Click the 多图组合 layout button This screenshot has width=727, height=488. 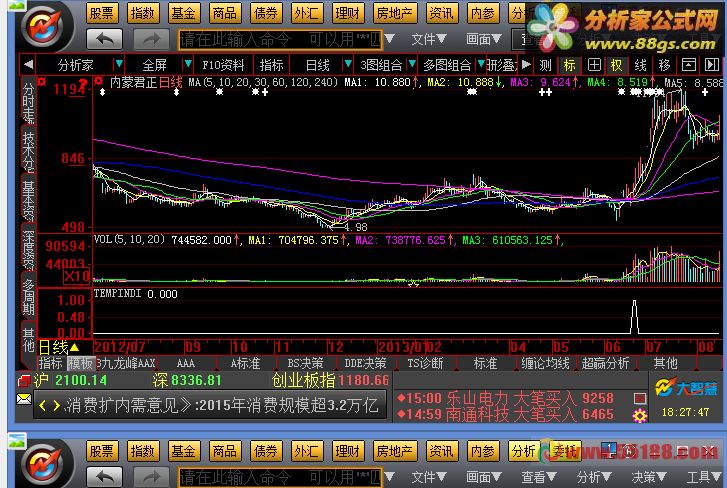coord(447,65)
